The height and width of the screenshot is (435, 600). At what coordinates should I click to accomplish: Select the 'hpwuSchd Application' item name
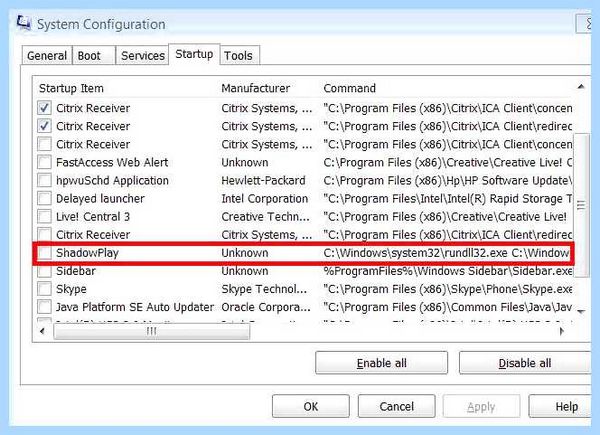click(112, 181)
